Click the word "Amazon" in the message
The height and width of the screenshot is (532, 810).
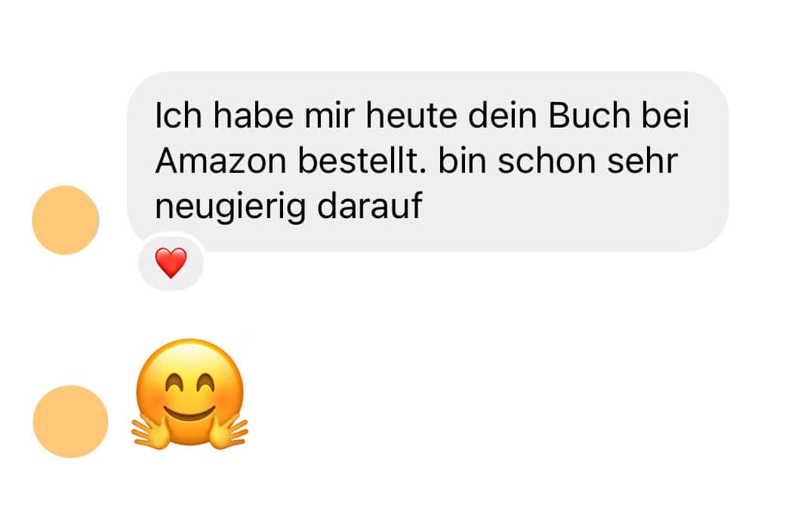pyautogui.click(x=220, y=161)
